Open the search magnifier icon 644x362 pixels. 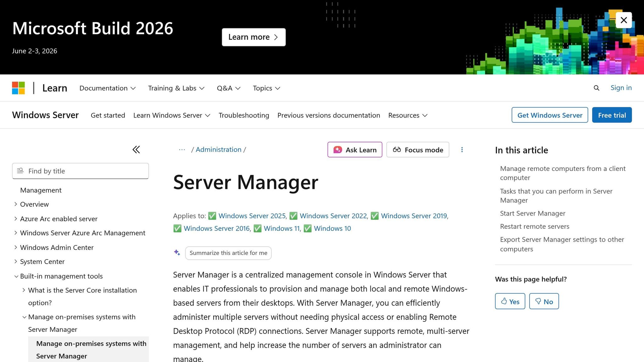point(596,88)
